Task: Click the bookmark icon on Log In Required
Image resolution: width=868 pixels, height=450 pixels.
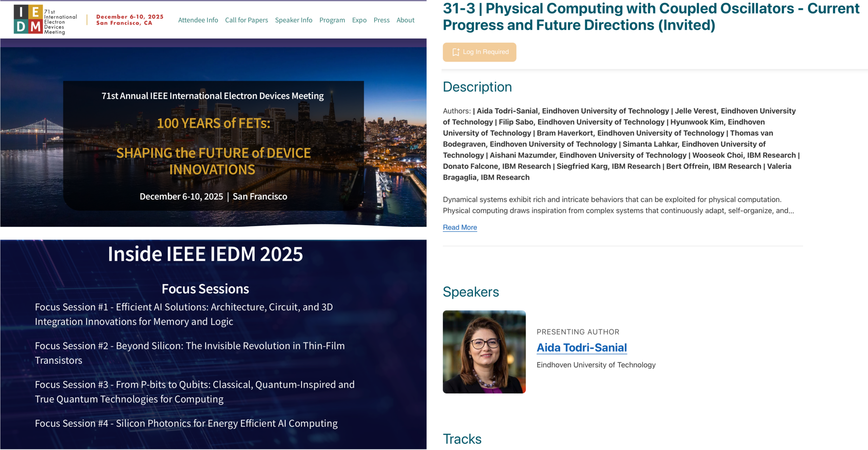Action: click(456, 52)
